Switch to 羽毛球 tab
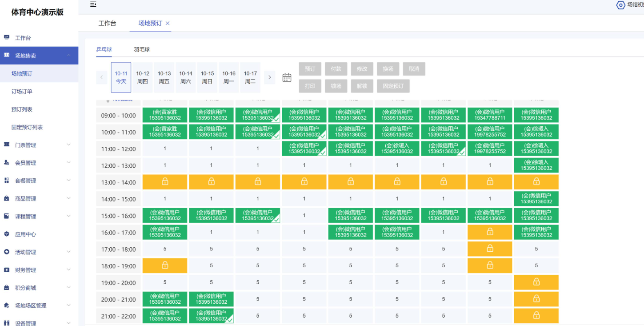This screenshot has height=326, width=644. click(142, 49)
